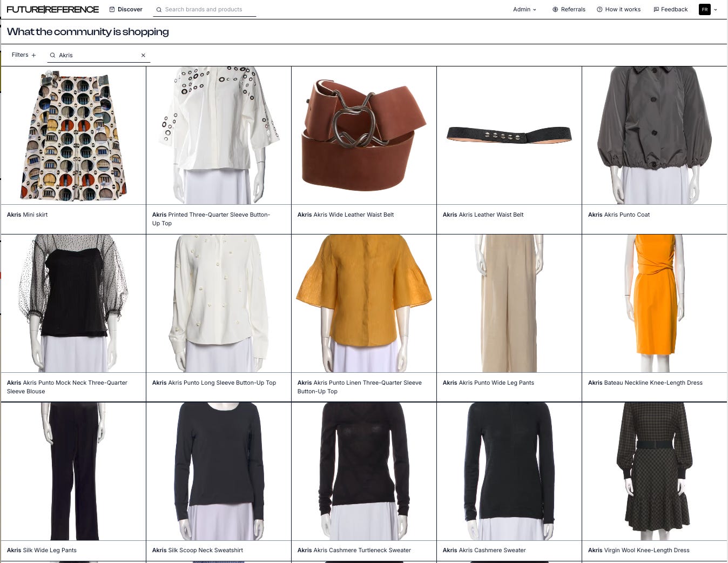Open the Virgin Wool Knee-Length Dress image
The image size is (728, 563).
point(655,471)
